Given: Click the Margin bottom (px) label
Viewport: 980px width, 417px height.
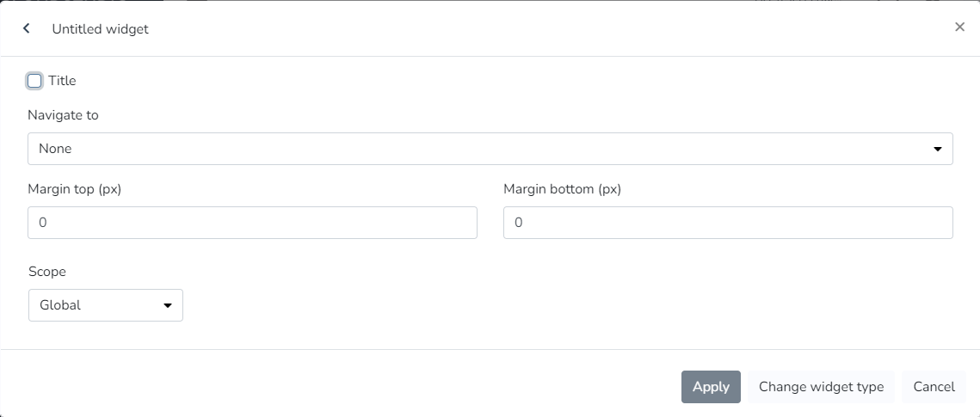Looking at the screenshot, I should pyautogui.click(x=562, y=189).
